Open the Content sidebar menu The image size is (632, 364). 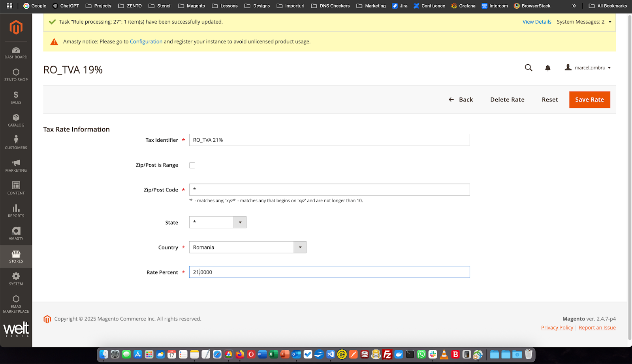pyautogui.click(x=16, y=189)
